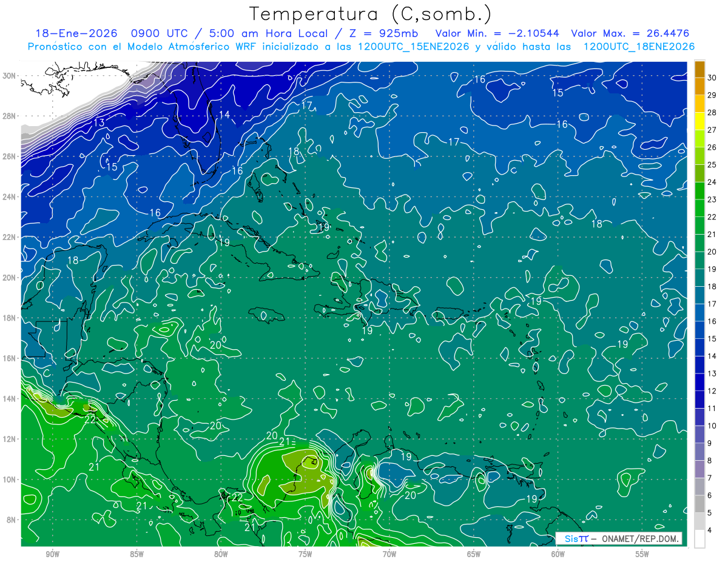Click the yellow legend swatch between 27 and 28
Image resolution: width=728 pixels, height=562 pixels.
click(x=700, y=121)
